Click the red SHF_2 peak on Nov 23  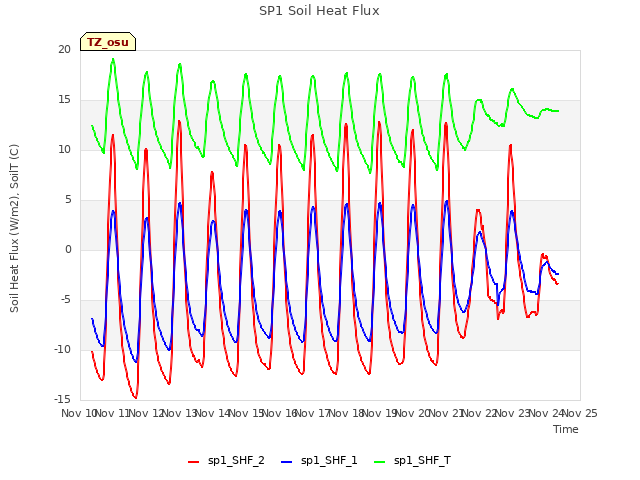[511, 145]
